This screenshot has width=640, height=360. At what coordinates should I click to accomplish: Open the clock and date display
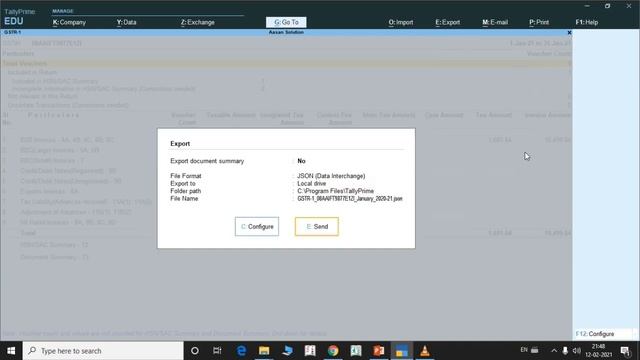[598, 351]
